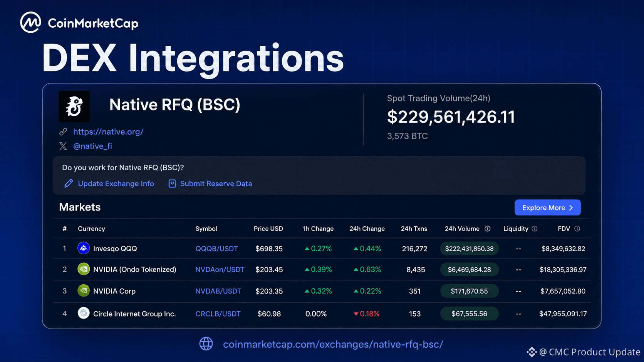Click the $698.35 price value

pyautogui.click(x=269, y=249)
